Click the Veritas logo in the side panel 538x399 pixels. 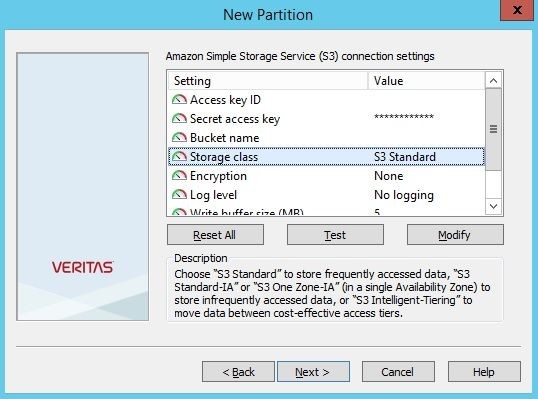tap(82, 267)
